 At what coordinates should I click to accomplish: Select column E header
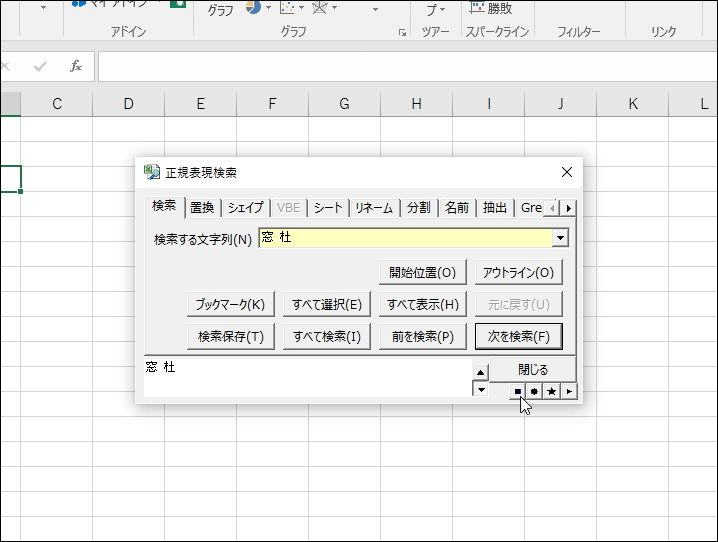click(201, 104)
